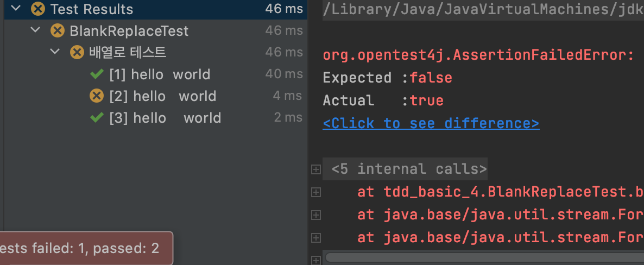The width and height of the screenshot is (644, 265).
Task: Click failed icon beside BlankReplaceTest
Action: click(57, 30)
